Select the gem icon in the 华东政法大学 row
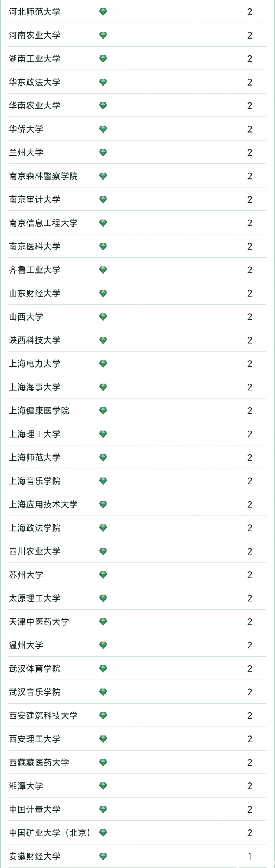This screenshot has width=275, height=868. click(x=103, y=82)
